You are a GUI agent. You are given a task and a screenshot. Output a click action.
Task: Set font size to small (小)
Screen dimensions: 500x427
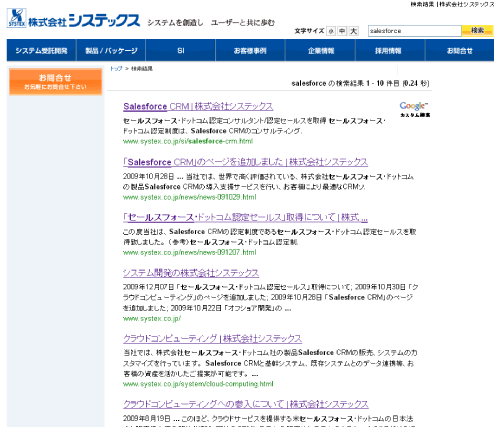click(331, 31)
